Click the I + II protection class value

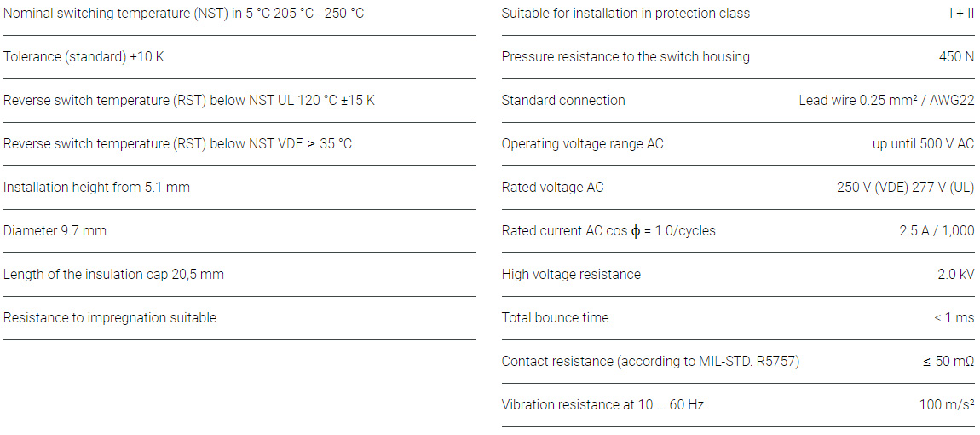click(x=961, y=14)
